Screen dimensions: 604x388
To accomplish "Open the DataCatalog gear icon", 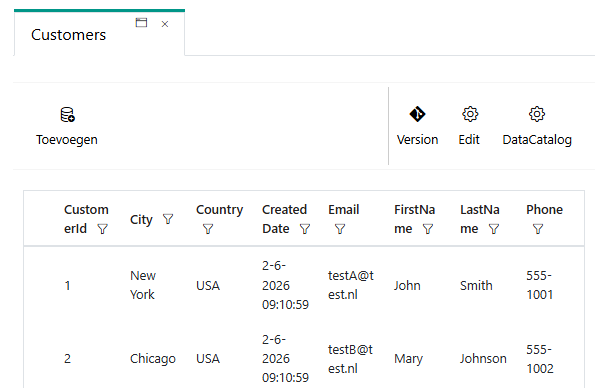I will (x=537, y=114).
